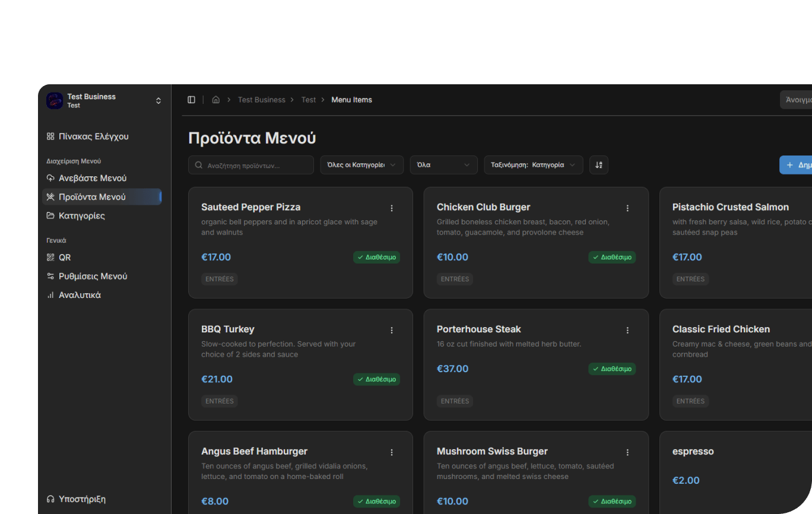The image size is (812, 514).
Task: Click the Προϊόντα Μενού page heading
Action: 252,138
